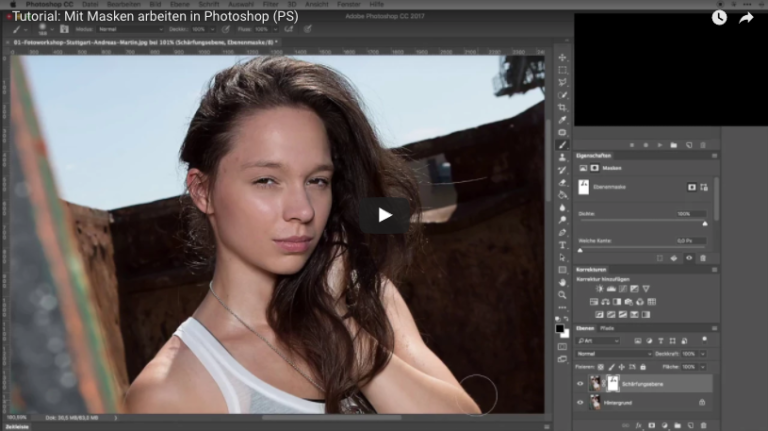Image resolution: width=768 pixels, height=431 pixels.
Task: Select the Type tool
Action: [562, 245]
